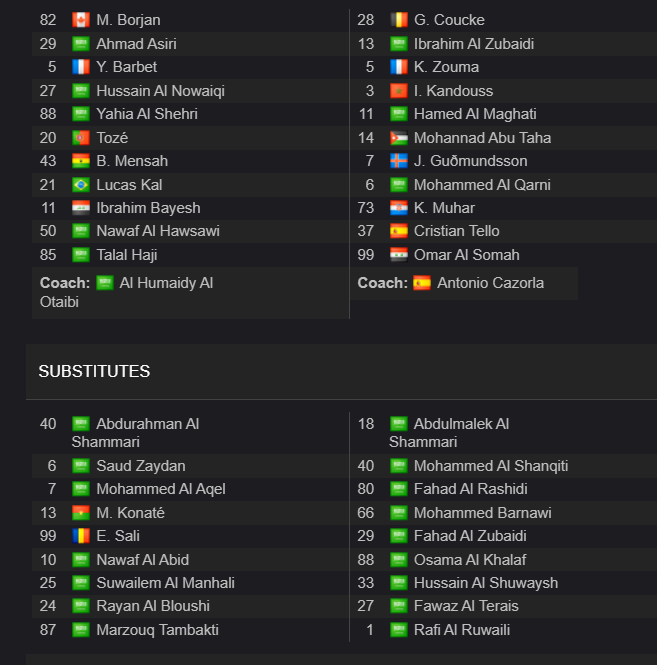Open K. Zouma's player page

pyautogui.click(x=446, y=67)
